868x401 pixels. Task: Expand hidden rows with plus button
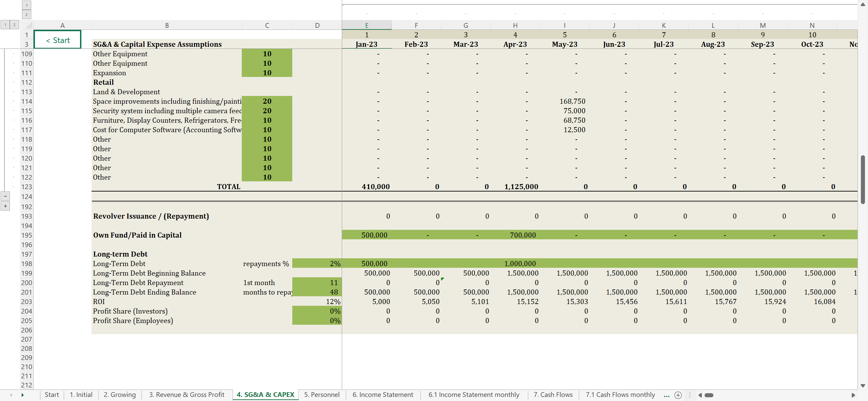click(5, 206)
